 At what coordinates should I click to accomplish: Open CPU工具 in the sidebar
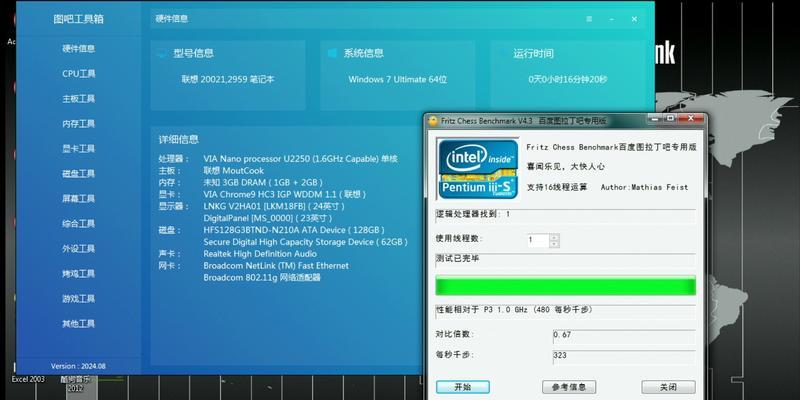pyautogui.click(x=79, y=73)
